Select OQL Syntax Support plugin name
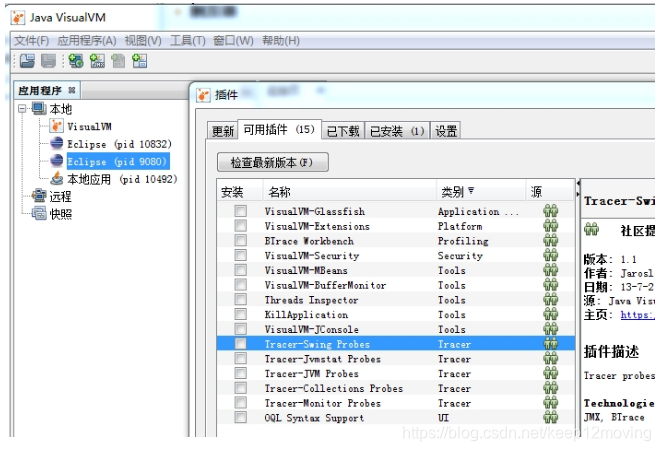The width and height of the screenshot is (660, 451). coord(314,418)
